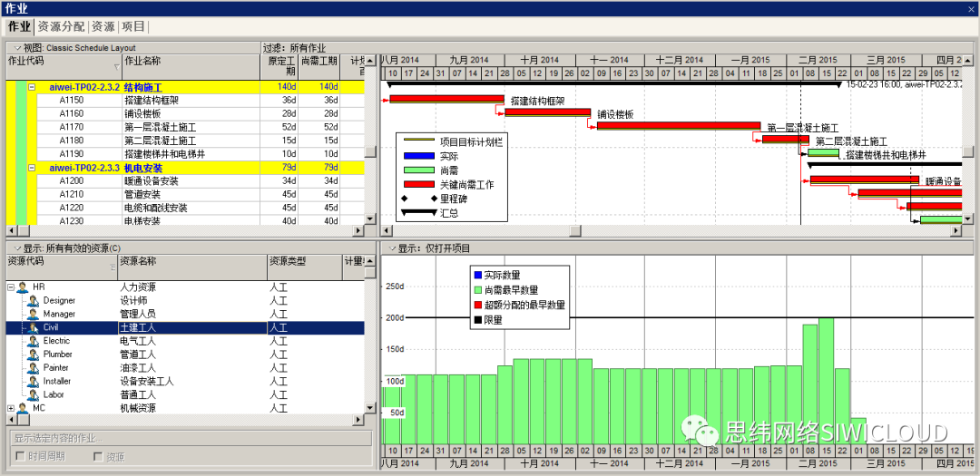The height and width of the screenshot is (476, 980).
Task: Select the Civil resource icon
Action: (34, 328)
